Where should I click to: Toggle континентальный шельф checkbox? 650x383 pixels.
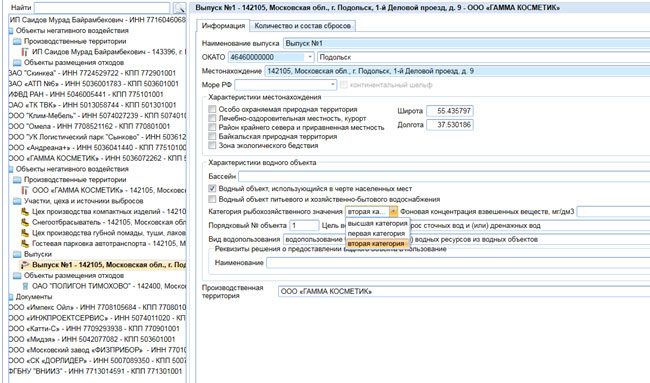[343, 85]
